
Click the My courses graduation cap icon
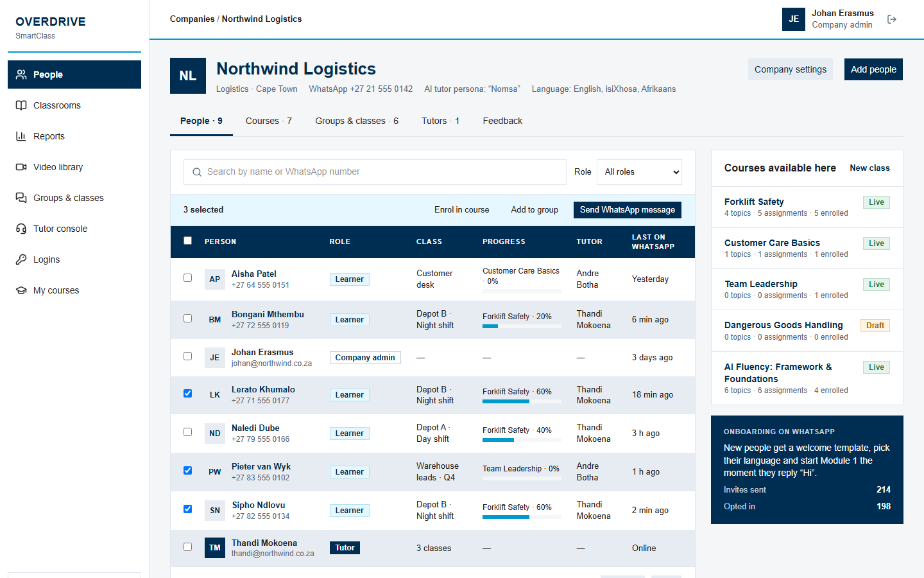coord(21,290)
